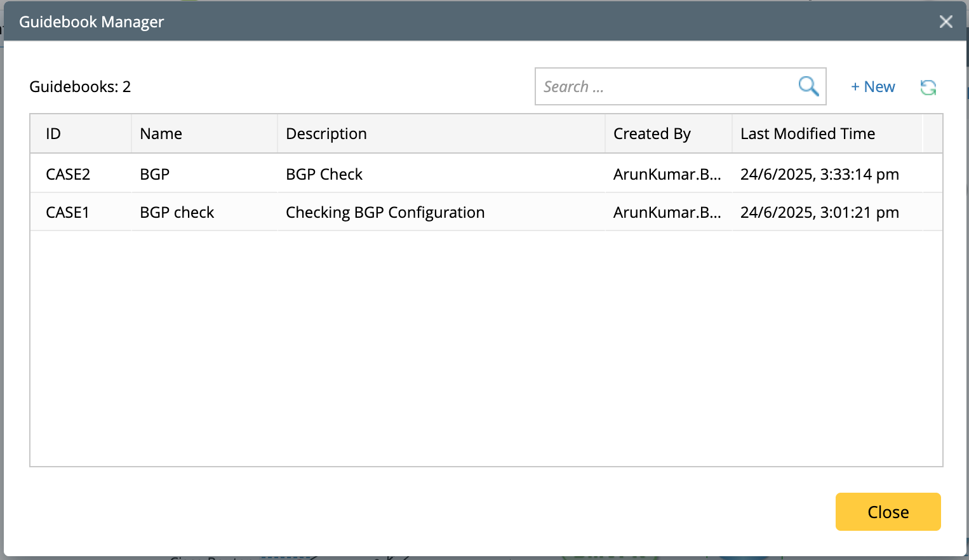Click the magnifier search icon
969x560 pixels.
(808, 86)
